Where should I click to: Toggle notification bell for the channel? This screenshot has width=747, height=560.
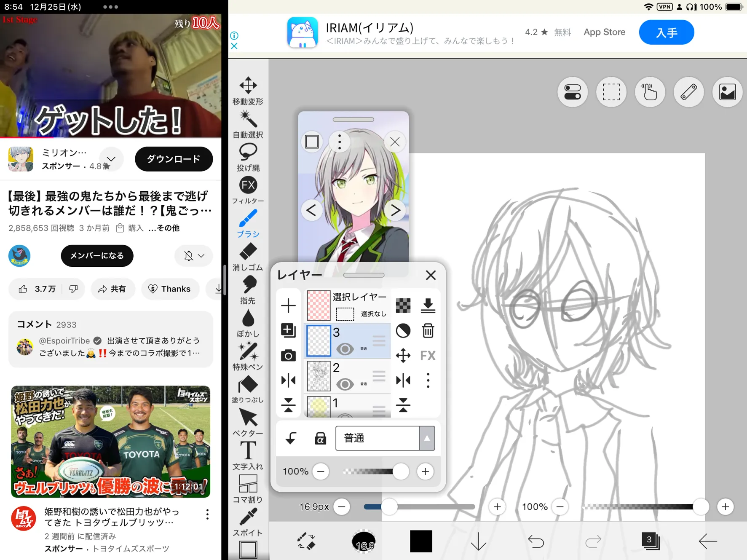[x=194, y=256]
